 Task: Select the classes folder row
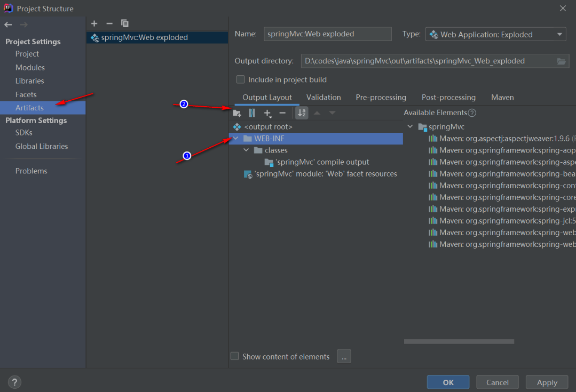316,150
